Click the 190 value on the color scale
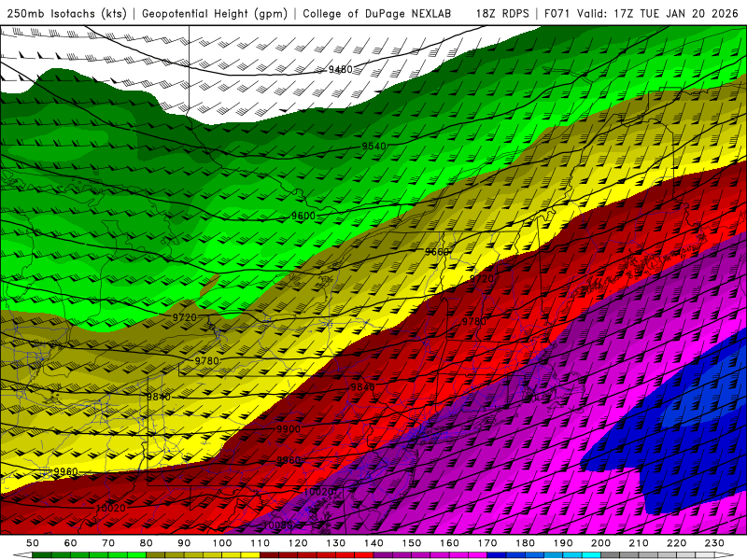The width and height of the screenshot is (747, 560). click(563, 543)
